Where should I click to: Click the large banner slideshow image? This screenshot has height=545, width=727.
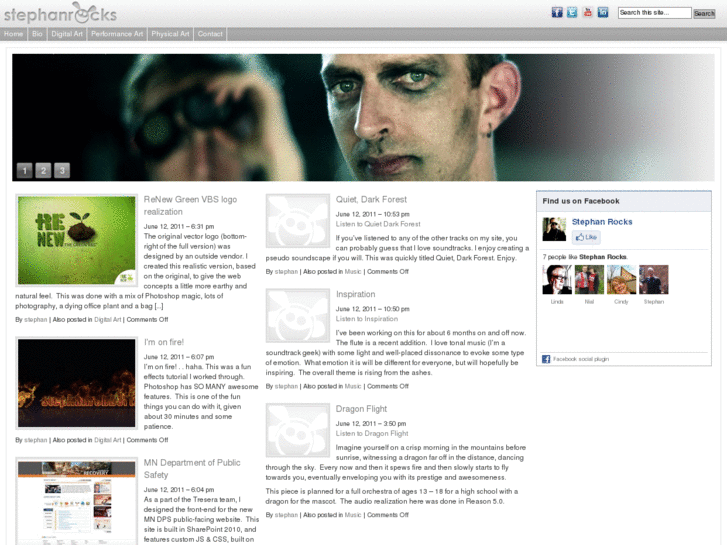point(363,117)
